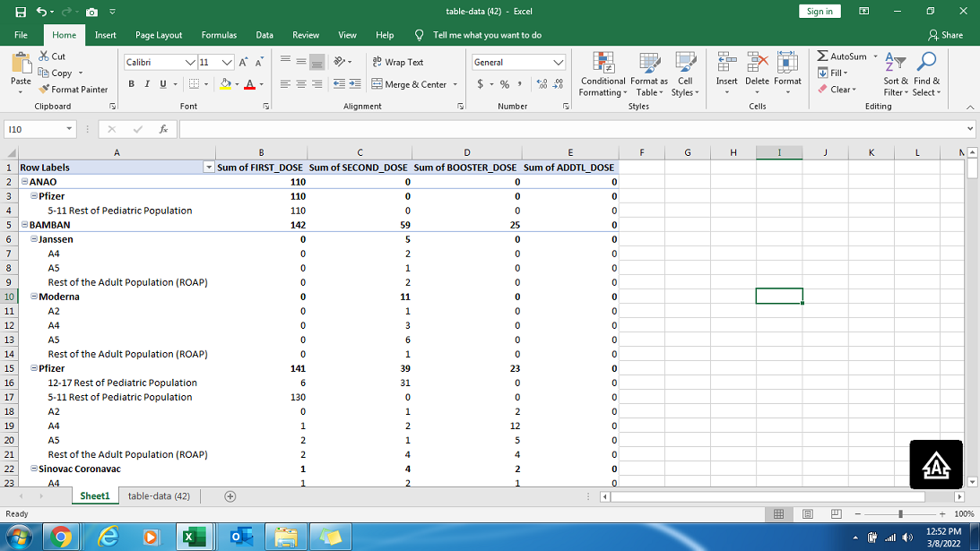Open the Row Labels filter dropdown
The height and width of the screenshot is (551, 980).
[x=209, y=168]
